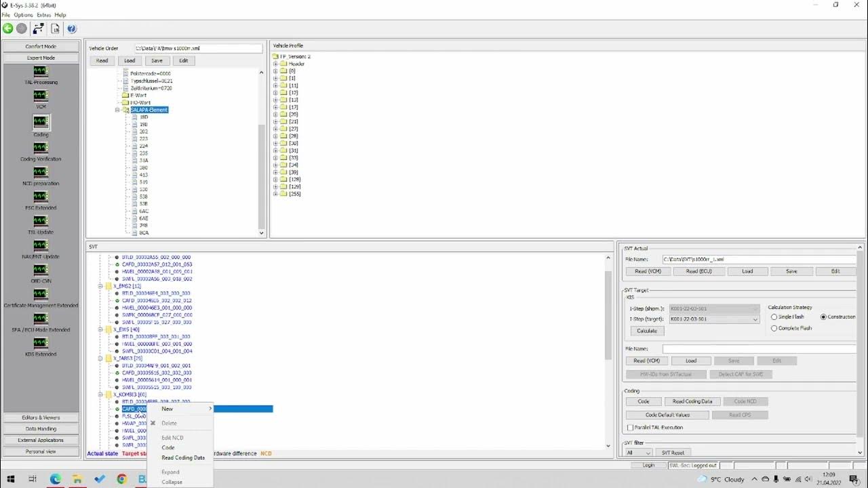
Task: Click the log file toolbar icon
Action: click(55, 28)
